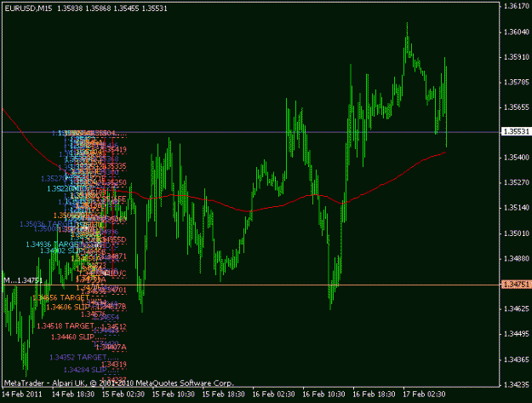Click the 14 Feb 18:30 time label
Image resolution: width=532 pixels, height=403 pixels.
click(73, 394)
